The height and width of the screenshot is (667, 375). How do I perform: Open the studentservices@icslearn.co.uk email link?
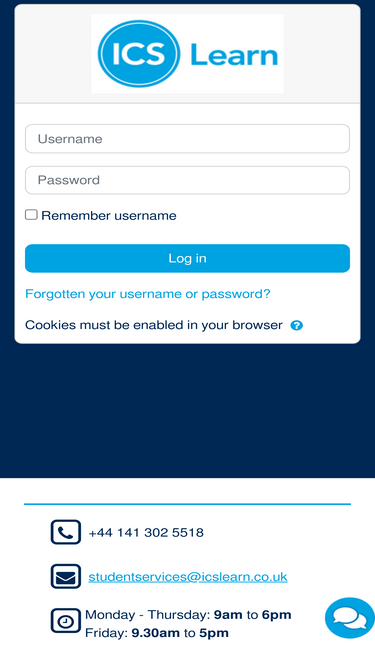[188, 577]
